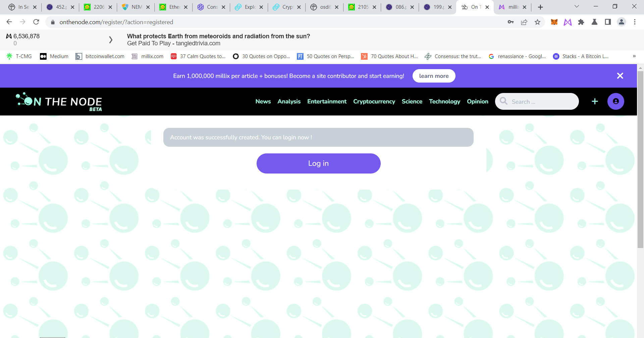Click the page vertical scrollbar thumb

tap(640, 159)
